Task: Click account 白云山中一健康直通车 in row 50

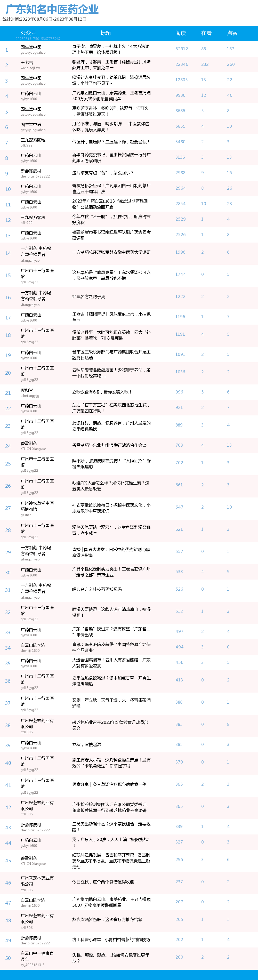Action: 37,956
